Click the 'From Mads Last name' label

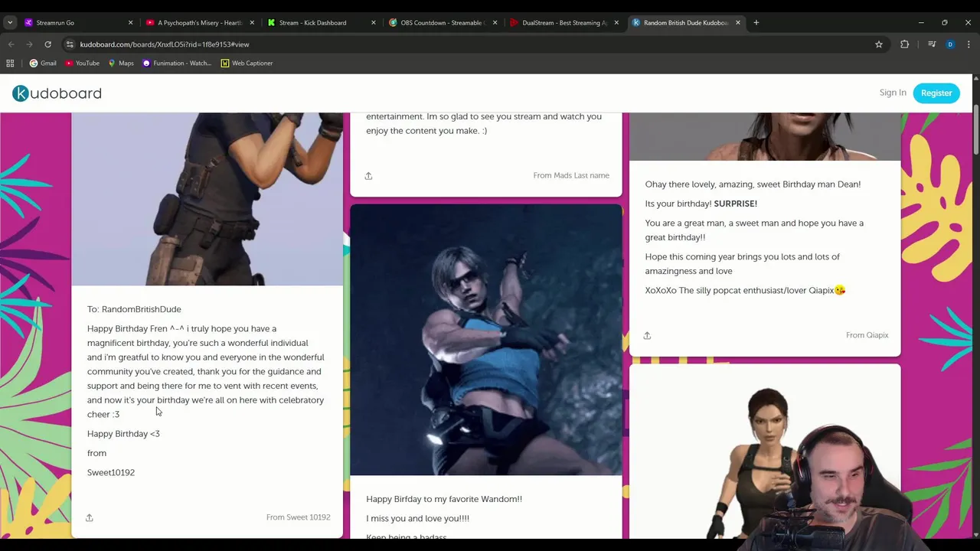[571, 175]
